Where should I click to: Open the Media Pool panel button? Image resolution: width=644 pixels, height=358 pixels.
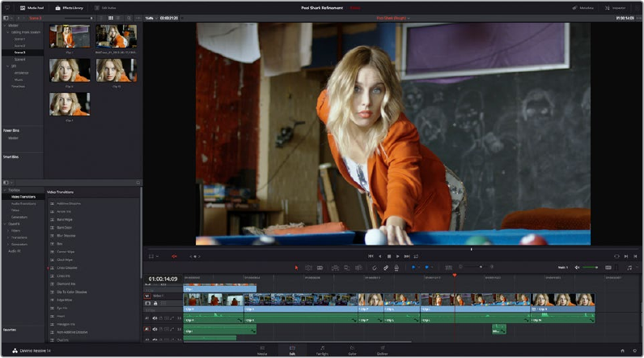click(x=32, y=8)
